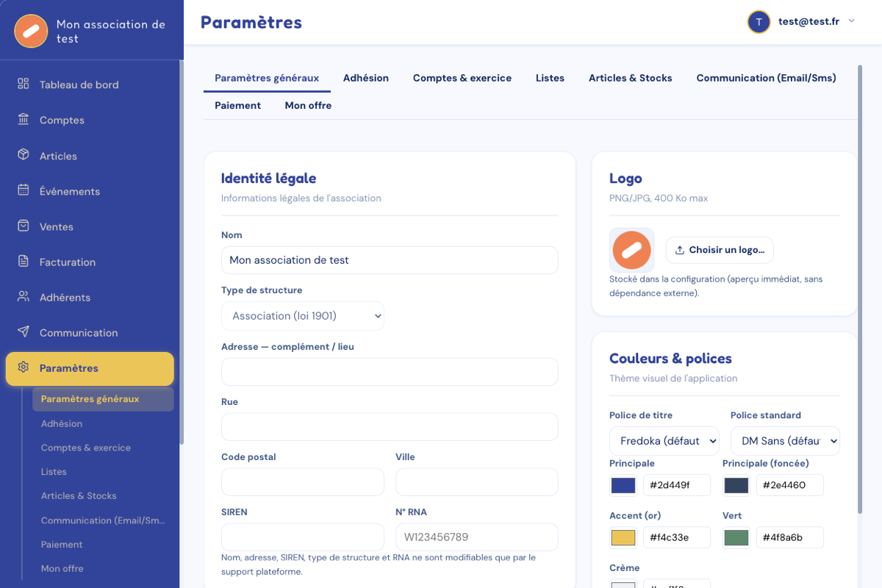Select Articles & Stocks in sidebar submenu
The image size is (882, 588).
103,495
